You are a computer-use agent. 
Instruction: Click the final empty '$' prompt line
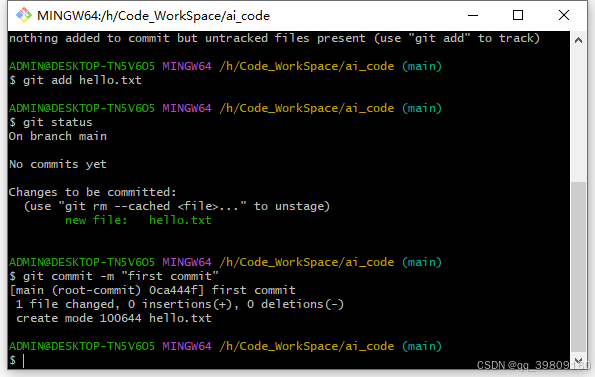17,360
